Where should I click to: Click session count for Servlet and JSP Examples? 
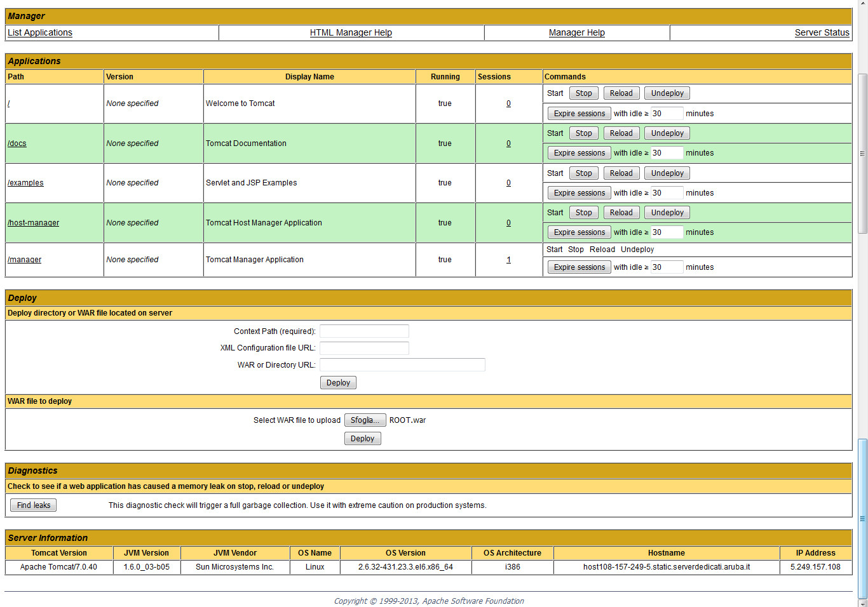click(x=508, y=183)
